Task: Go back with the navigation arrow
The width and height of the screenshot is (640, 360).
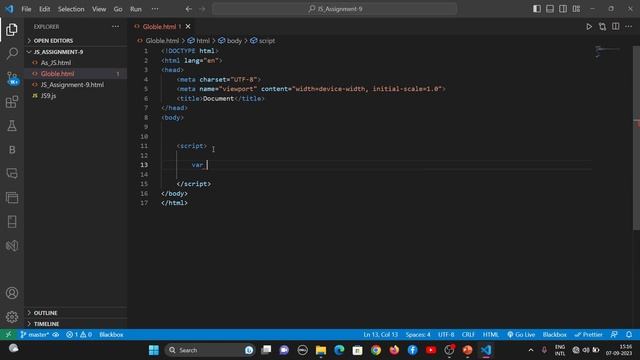Action: (189, 9)
